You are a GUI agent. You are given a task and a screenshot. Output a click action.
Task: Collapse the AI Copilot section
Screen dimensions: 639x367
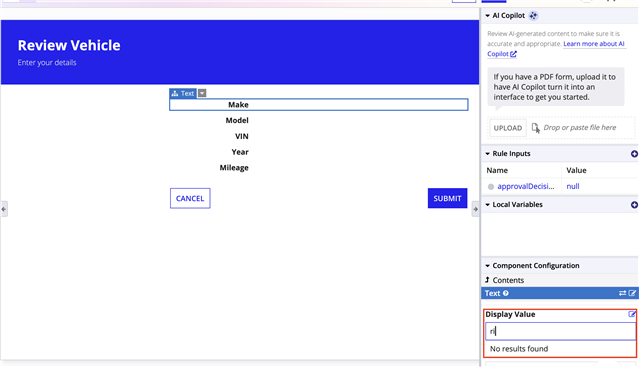[x=487, y=15]
